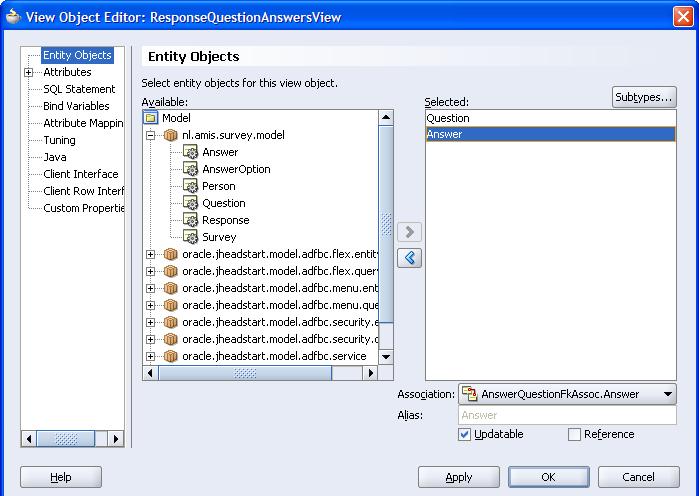Image resolution: width=699 pixels, height=496 pixels.
Task: Click the nl.amis.survey.model package icon
Action: [170, 135]
